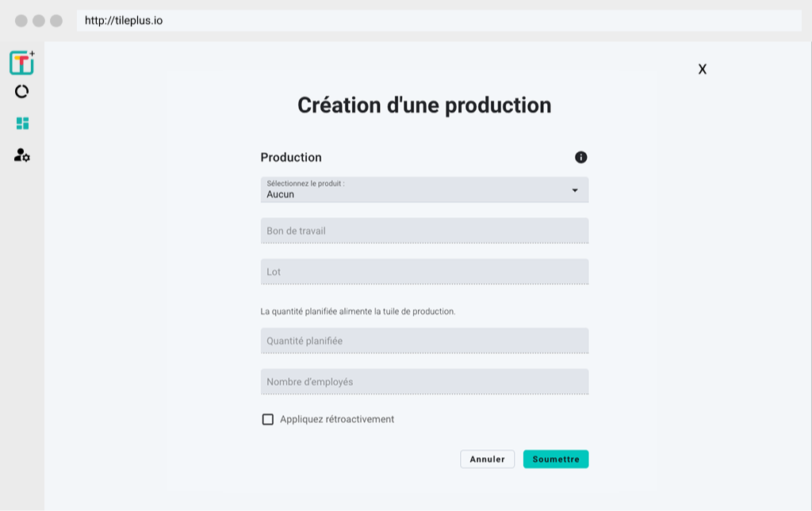
Task: Click the Soumettre button
Action: [x=556, y=460]
